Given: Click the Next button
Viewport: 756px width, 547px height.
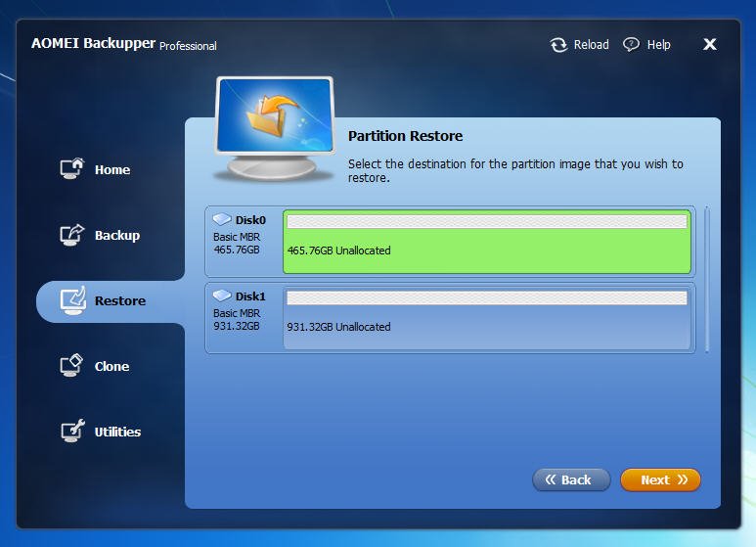Looking at the screenshot, I should (660, 479).
